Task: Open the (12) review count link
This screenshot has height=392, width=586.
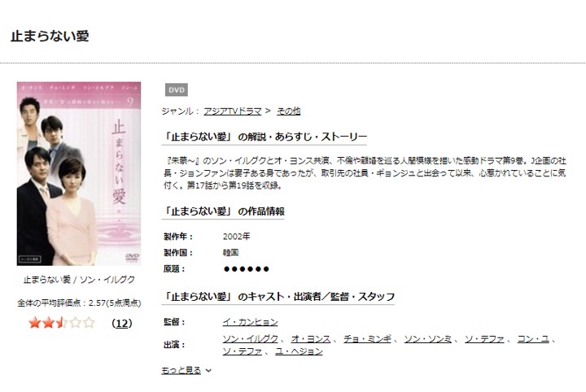Action: pyautogui.click(x=122, y=324)
